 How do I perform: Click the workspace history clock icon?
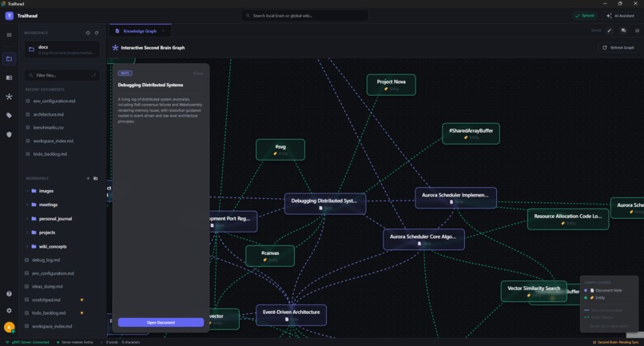tap(88, 33)
